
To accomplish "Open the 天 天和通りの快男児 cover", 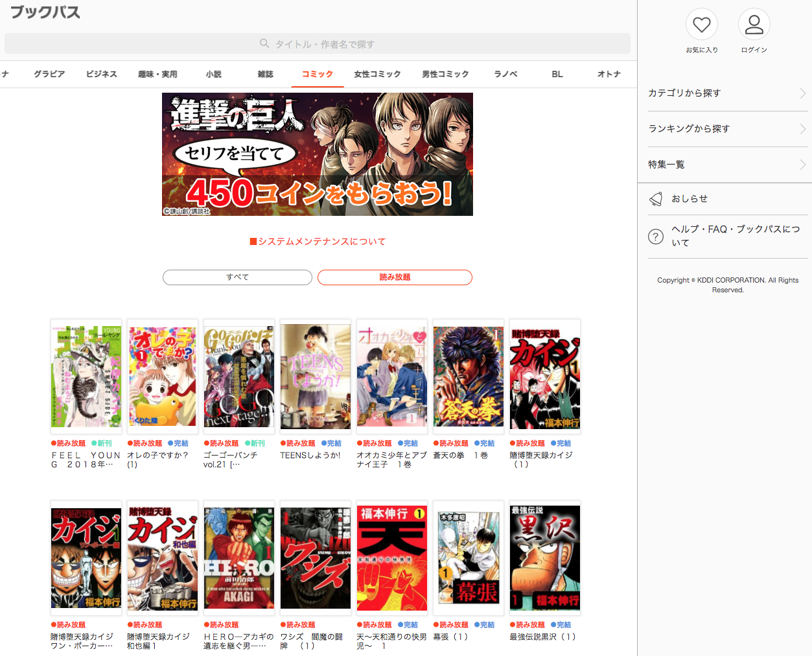I will pos(392,557).
